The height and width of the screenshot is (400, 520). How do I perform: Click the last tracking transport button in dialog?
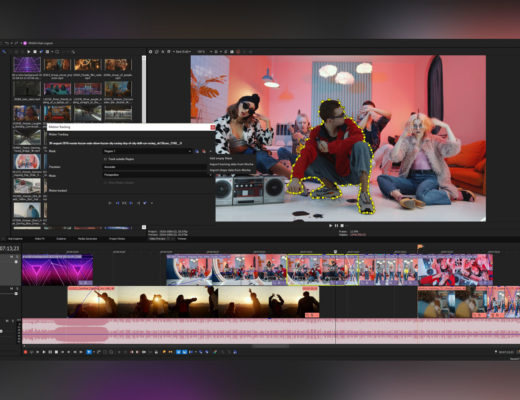click(x=152, y=203)
